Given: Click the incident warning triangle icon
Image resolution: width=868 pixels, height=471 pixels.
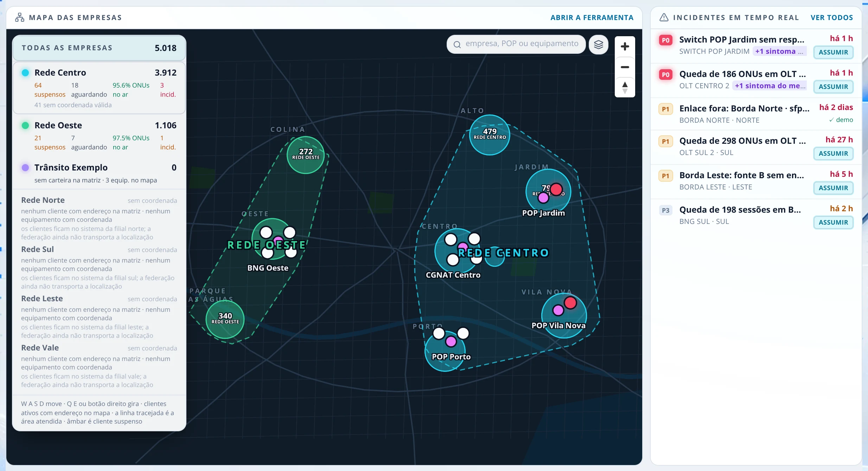Looking at the screenshot, I should pos(664,18).
